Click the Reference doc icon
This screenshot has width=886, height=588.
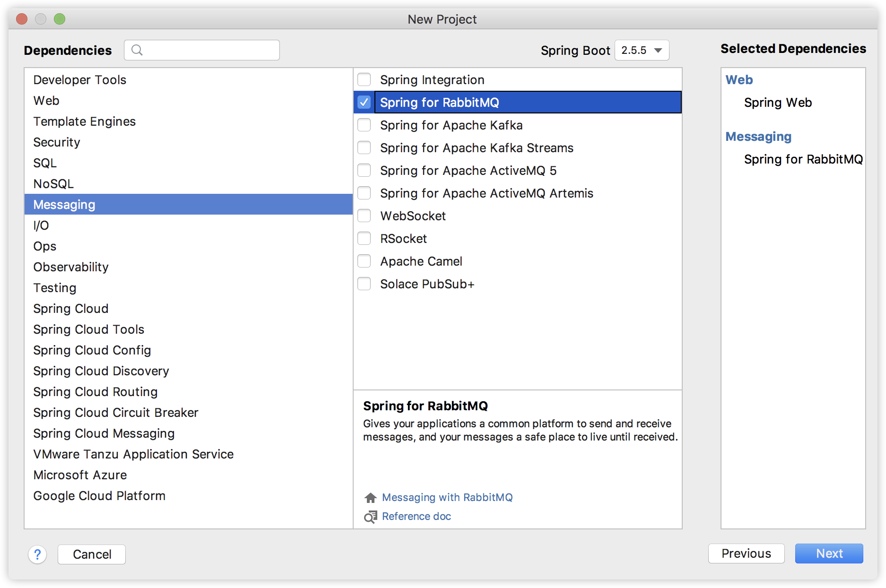coord(371,517)
